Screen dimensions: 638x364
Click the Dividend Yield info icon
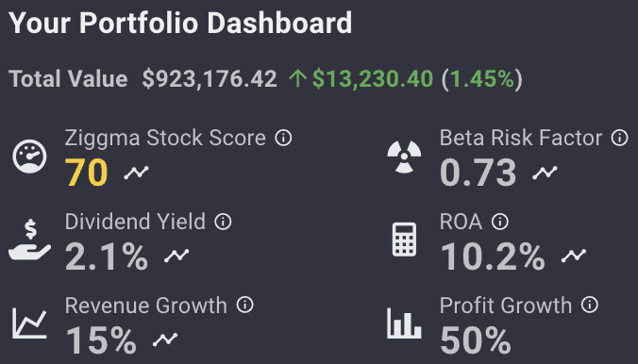(x=223, y=222)
